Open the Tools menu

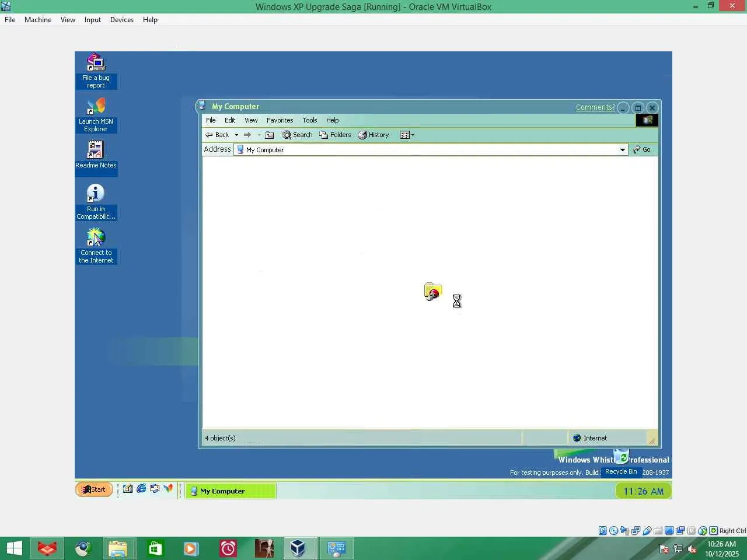(310, 120)
